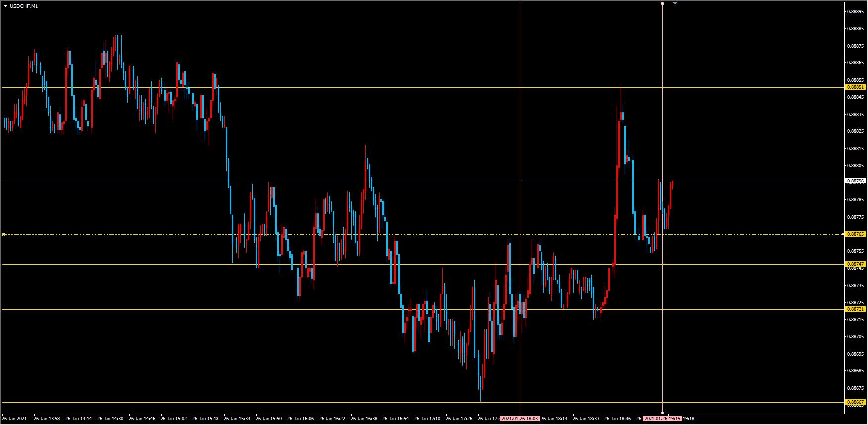The height and width of the screenshot is (425, 868).
Task: Click the USDCHF,M1 chart title text
Action: (23, 6)
